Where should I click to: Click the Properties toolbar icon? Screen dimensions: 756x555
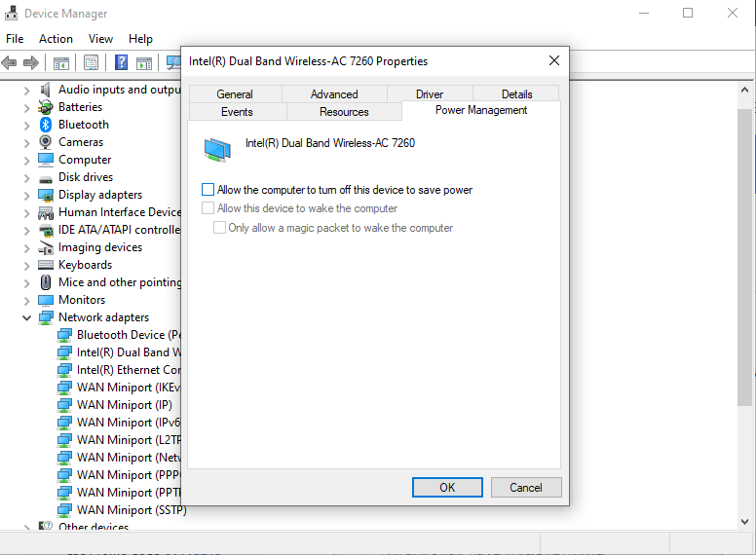click(x=91, y=62)
